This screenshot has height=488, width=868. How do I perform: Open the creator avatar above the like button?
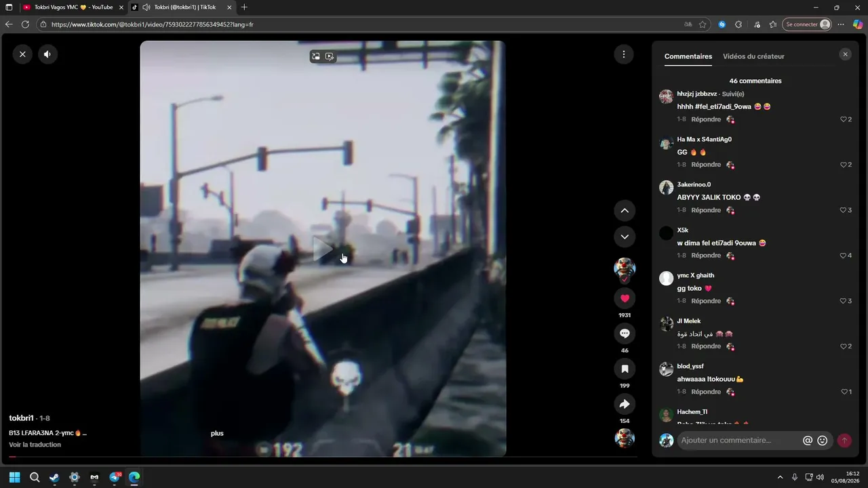pyautogui.click(x=625, y=268)
